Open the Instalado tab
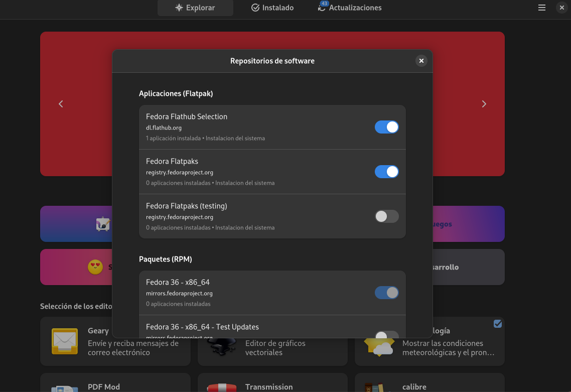Screen dimensions: 571x392 pos(272,8)
